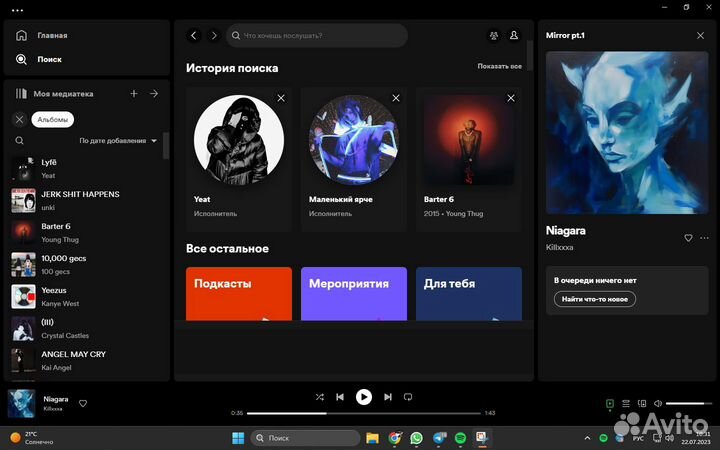This screenshot has width=720, height=450.
Task: Skip to next track
Action: 388,397
